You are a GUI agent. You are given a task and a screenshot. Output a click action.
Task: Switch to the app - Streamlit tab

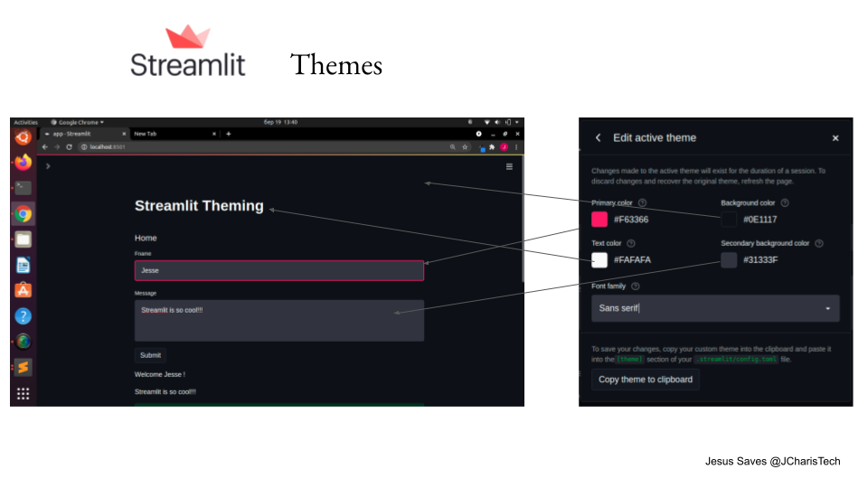point(83,134)
